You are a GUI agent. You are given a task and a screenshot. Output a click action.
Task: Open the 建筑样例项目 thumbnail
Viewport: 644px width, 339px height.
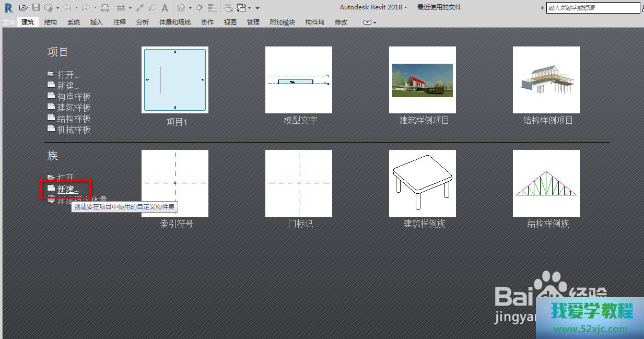(423, 80)
